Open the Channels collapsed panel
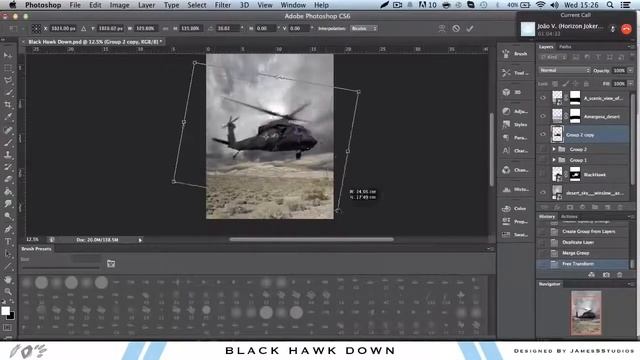Viewport: 640px width, 360px height. [515, 170]
